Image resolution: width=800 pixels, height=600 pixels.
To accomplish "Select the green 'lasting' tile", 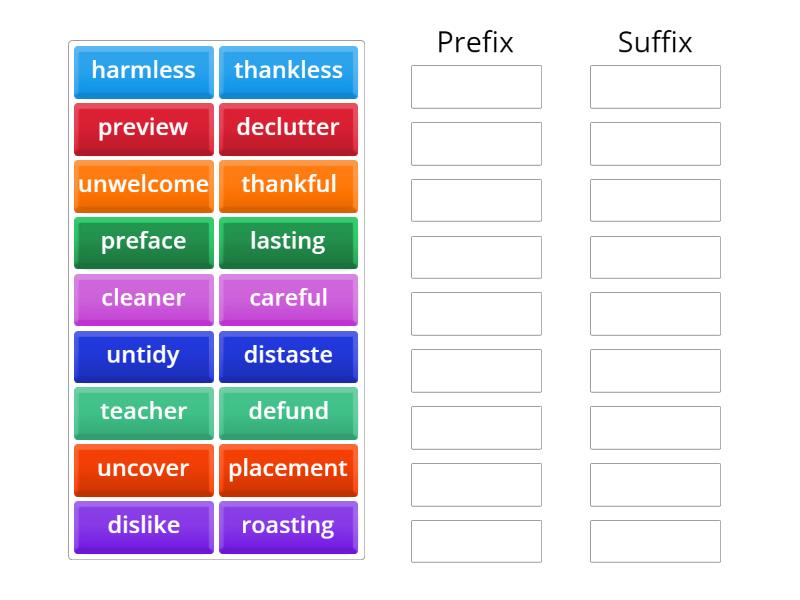I will click(x=288, y=242).
